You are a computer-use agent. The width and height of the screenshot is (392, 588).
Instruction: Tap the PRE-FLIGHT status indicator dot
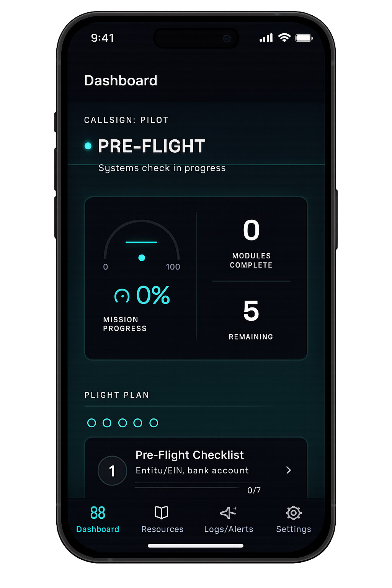[88, 146]
